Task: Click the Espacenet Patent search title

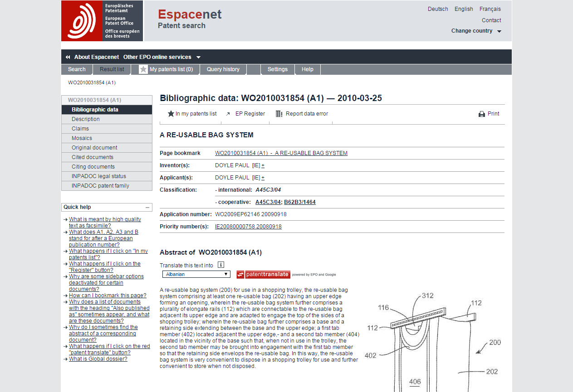Action: tap(190, 19)
